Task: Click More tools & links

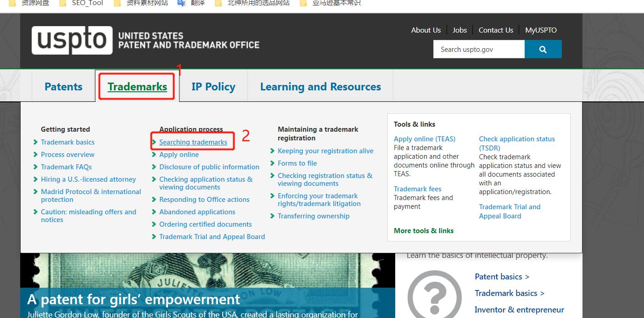Action: coord(424,231)
